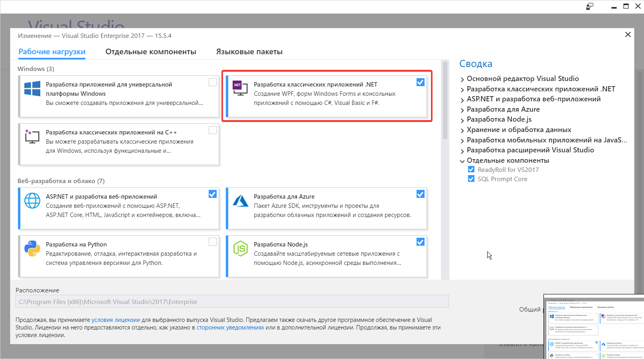644x359 pixels.
Task: Uncheck the ASP.NET web development workload
Action: point(213,194)
